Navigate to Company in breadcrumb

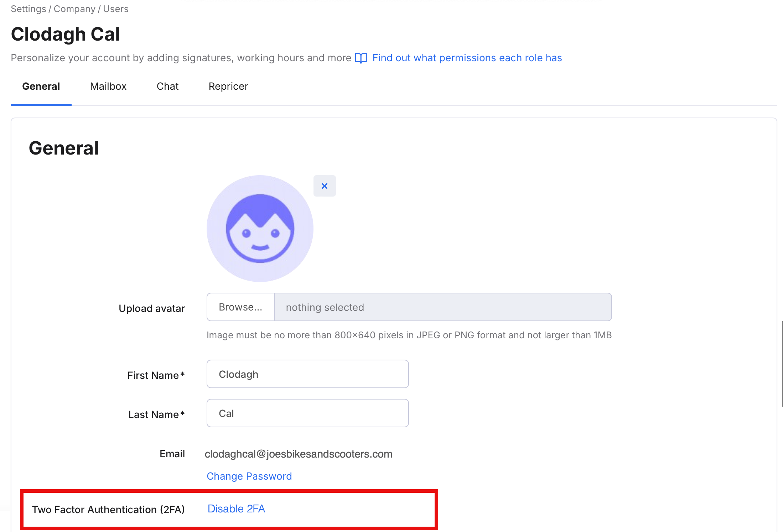pyautogui.click(x=74, y=9)
